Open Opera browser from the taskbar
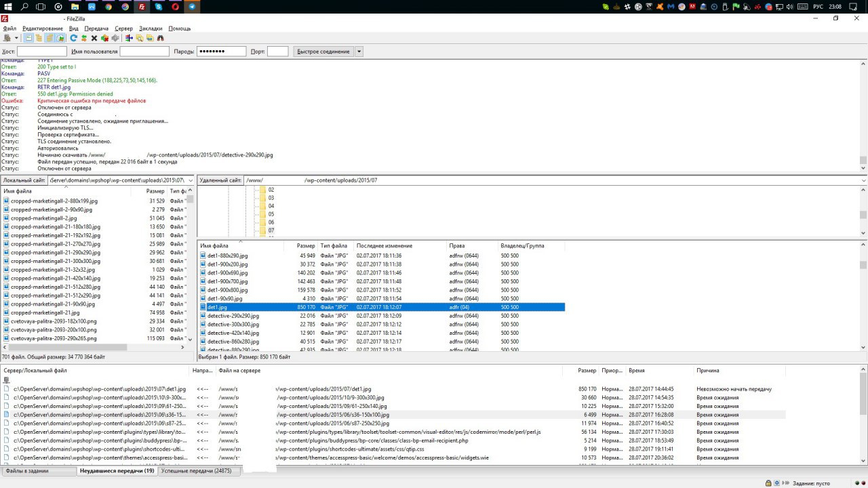This screenshot has height=488, width=868. pos(176,7)
